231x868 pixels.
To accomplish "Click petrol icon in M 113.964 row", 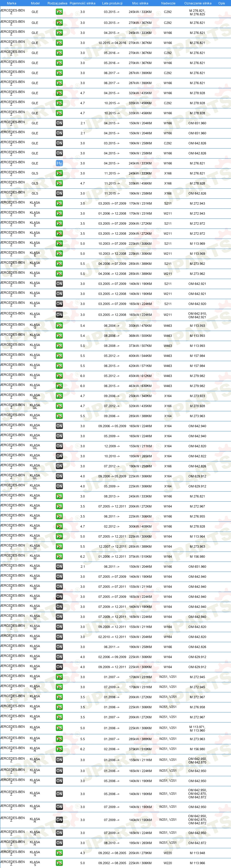I will pos(59,536).
